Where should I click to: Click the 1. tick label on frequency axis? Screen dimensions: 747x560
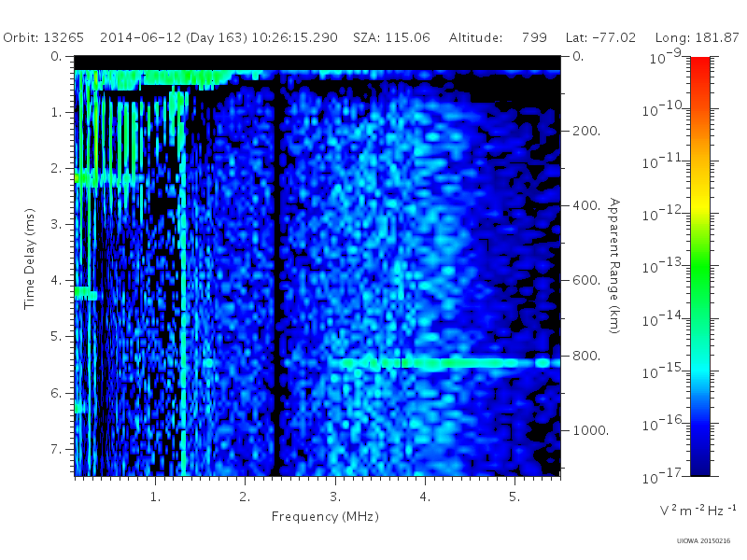click(x=155, y=497)
